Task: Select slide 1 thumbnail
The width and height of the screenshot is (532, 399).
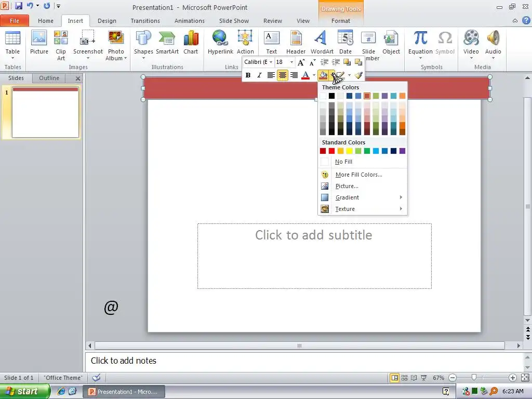Action: point(46,112)
